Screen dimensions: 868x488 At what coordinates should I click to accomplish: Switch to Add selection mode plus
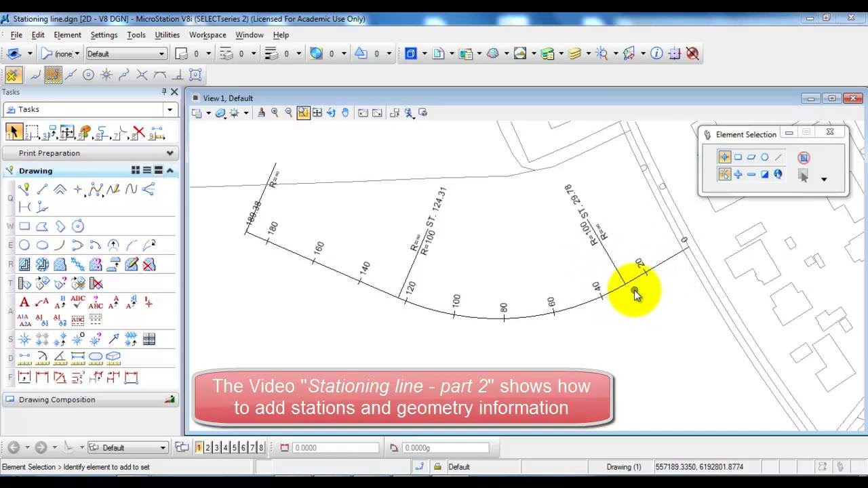pyautogui.click(x=738, y=174)
